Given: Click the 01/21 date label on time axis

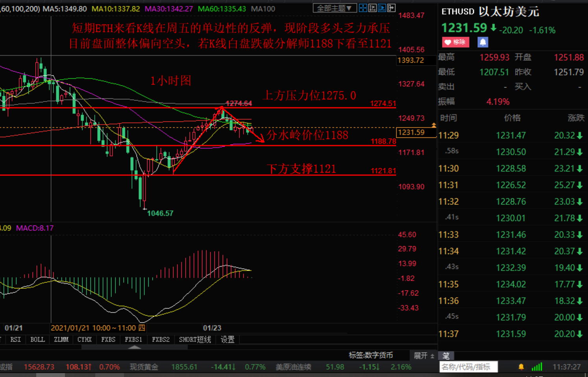Looking at the screenshot, I should point(13,328).
